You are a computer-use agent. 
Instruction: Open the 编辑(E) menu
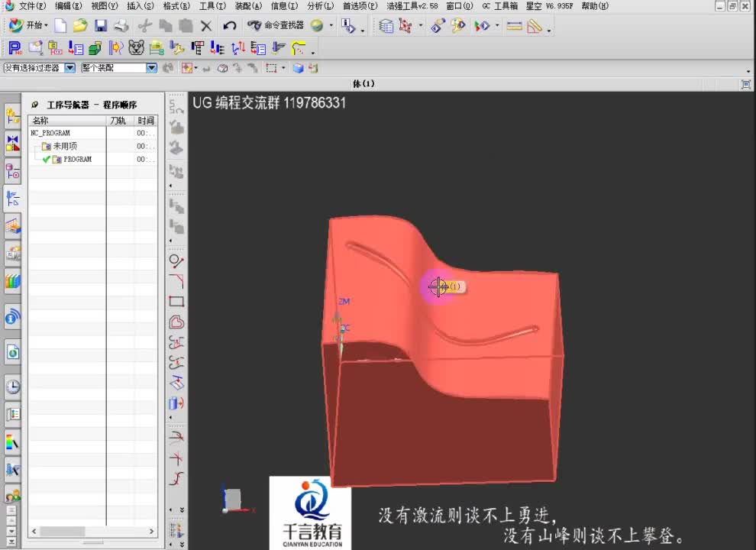tap(69, 6)
